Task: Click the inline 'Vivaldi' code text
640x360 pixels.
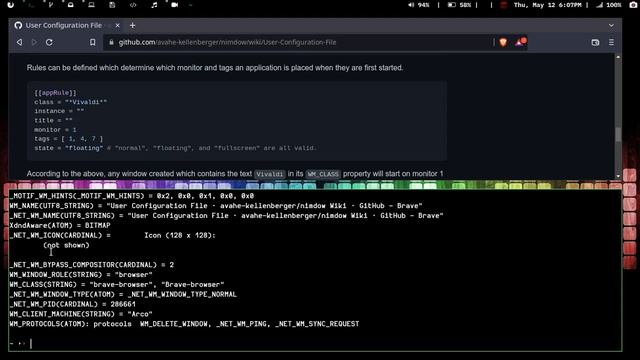Action: (x=269, y=174)
